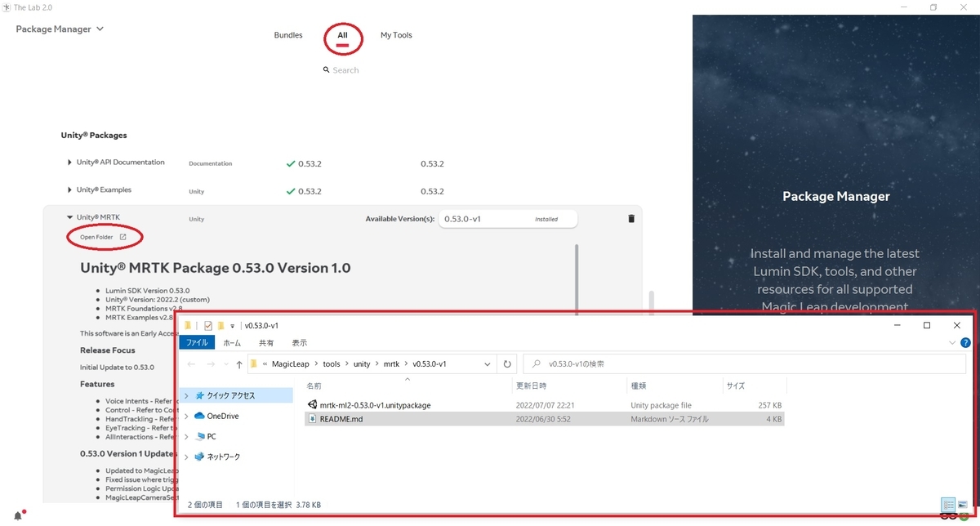Viewport: 980px width, 526px height.
Task: Click the Unity package file icon of mrtk-ml2
Action: point(312,404)
